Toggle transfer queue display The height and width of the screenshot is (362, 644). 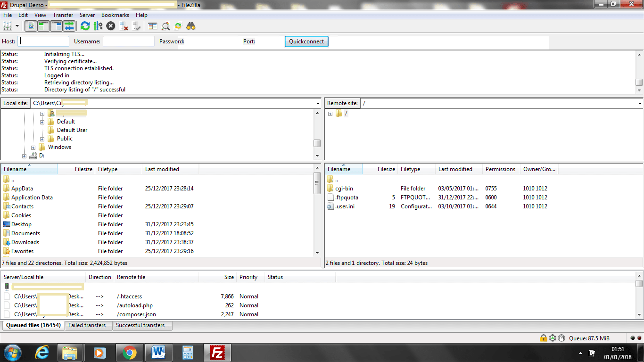point(69,26)
